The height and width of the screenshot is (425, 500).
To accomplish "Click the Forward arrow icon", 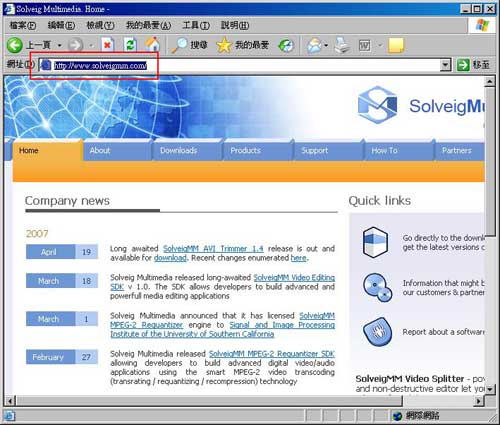I will tap(75, 45).
